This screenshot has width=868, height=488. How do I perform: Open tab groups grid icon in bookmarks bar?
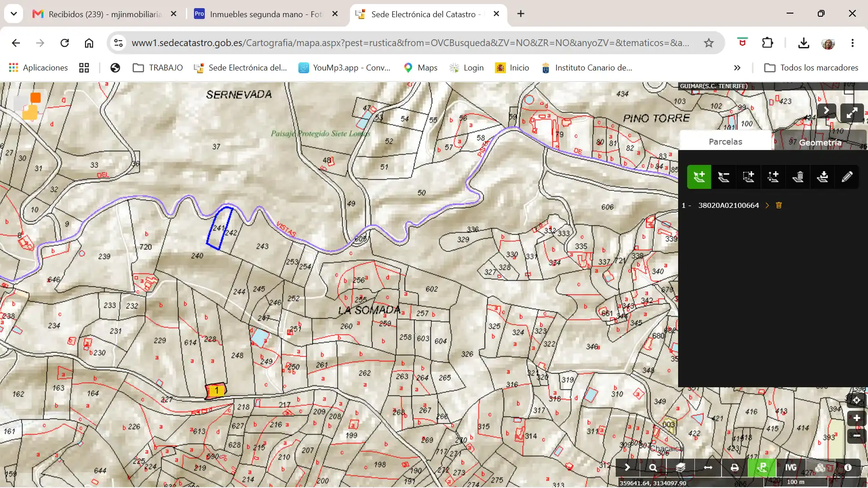(x=84, y=68)
